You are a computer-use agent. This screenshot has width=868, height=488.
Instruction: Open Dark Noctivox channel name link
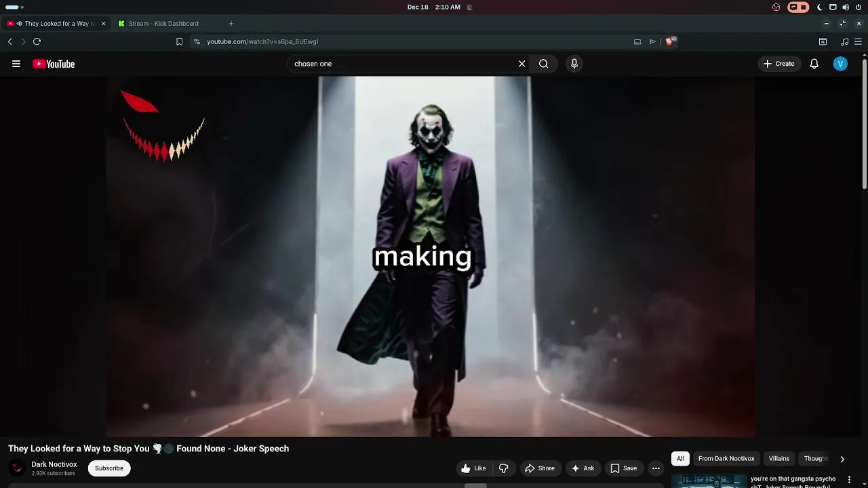[x=54, y=464]
